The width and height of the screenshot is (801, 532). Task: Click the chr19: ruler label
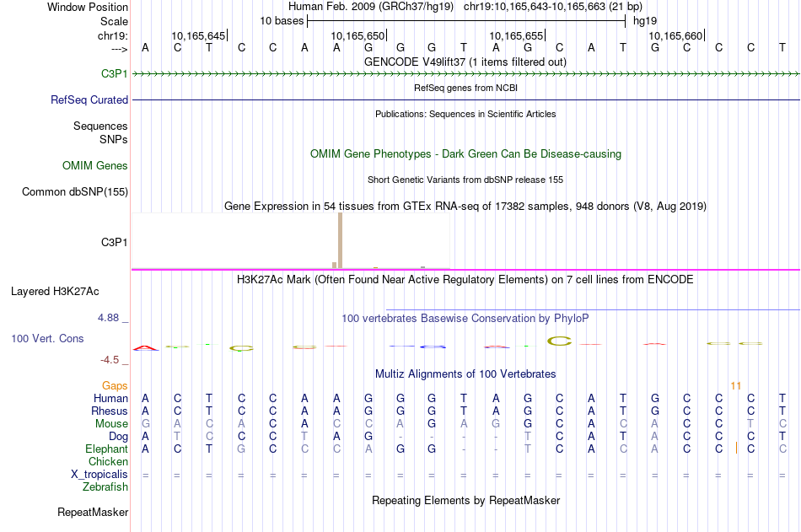pyautogui.click(x=113, y=35)
